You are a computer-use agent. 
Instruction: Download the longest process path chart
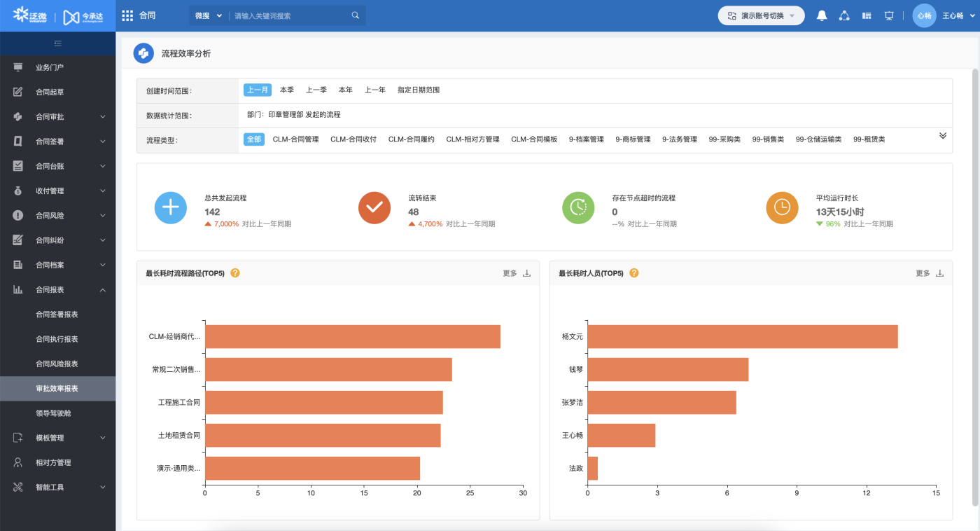click(527, 273)
